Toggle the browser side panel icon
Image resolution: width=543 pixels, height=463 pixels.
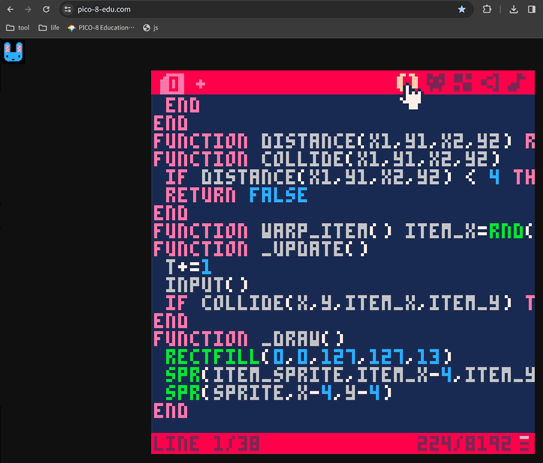point(532,9)
